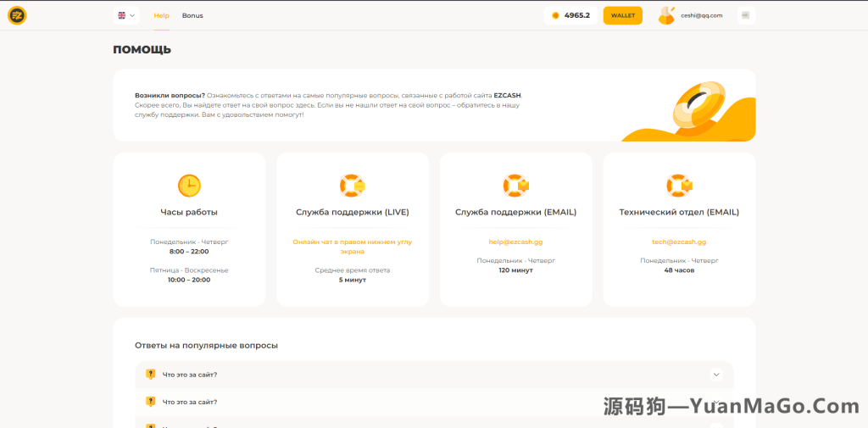Click the online chat link text
Image resolution: width=868 pixels, height=428 pixels.
(x=353, y=247)
